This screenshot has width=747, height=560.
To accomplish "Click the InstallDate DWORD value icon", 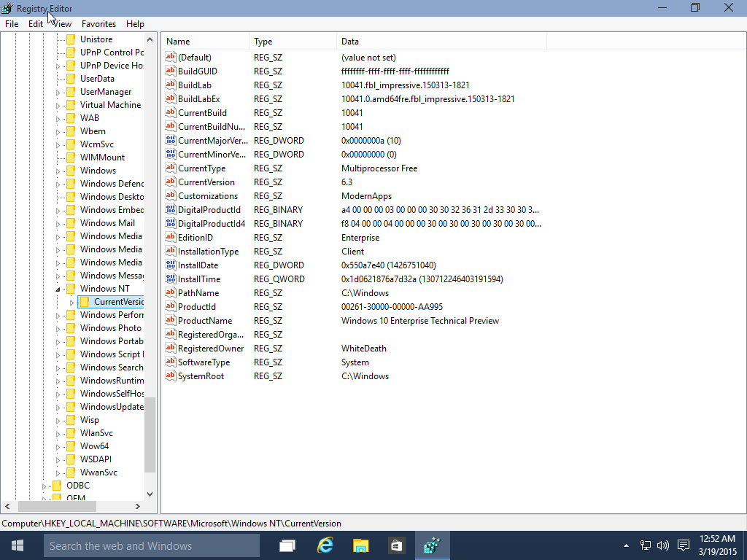I will click(x=171, y=265).
